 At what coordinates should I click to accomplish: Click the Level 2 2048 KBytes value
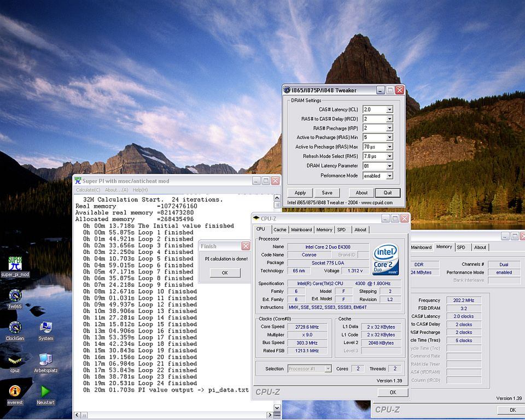(x=381, y=343)
